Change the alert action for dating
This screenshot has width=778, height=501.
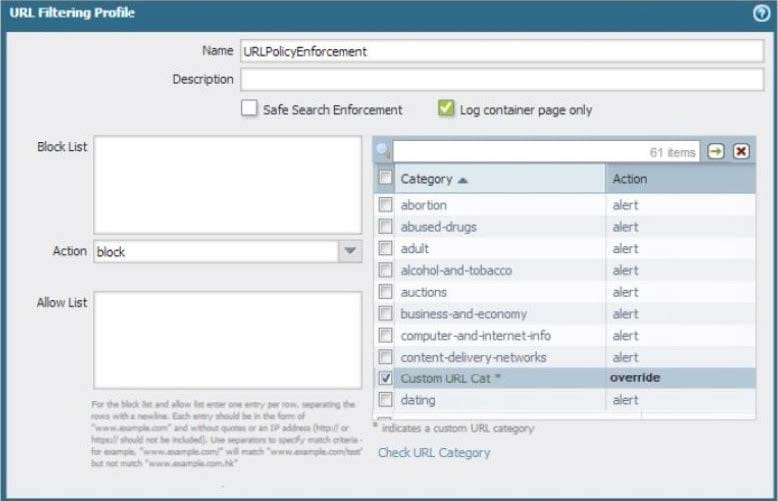(x=625, y=400)
